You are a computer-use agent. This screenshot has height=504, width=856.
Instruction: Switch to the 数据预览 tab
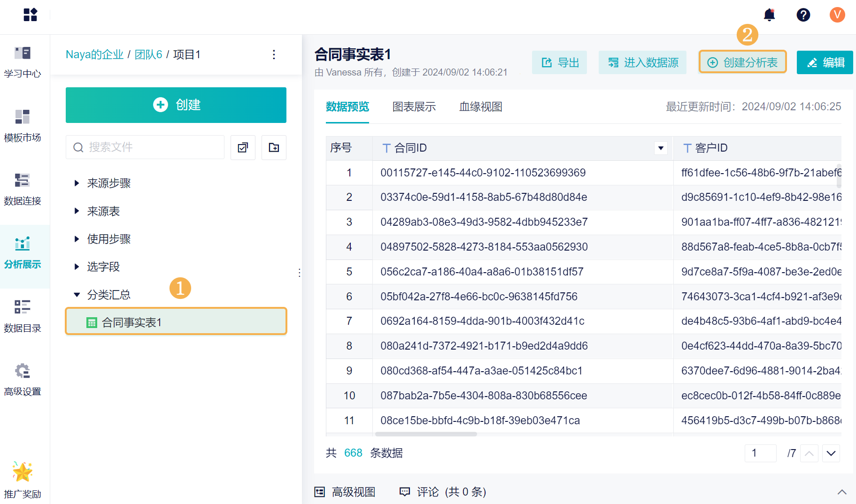point(347,107)
